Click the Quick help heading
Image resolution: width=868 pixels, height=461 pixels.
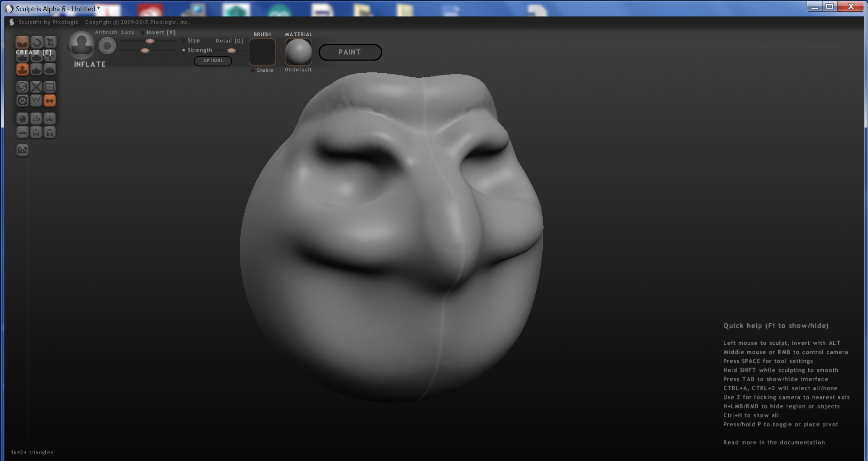click(776, 326)
